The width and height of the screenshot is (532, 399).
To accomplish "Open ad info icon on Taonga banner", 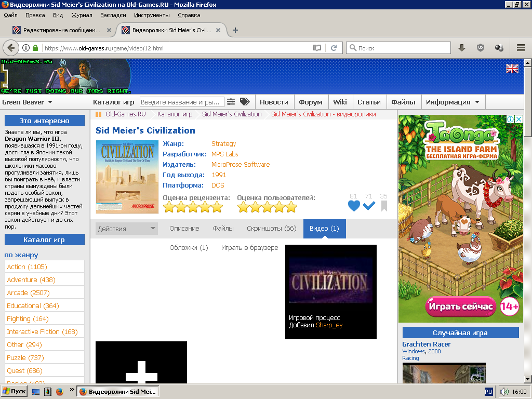I will (510, 119).
